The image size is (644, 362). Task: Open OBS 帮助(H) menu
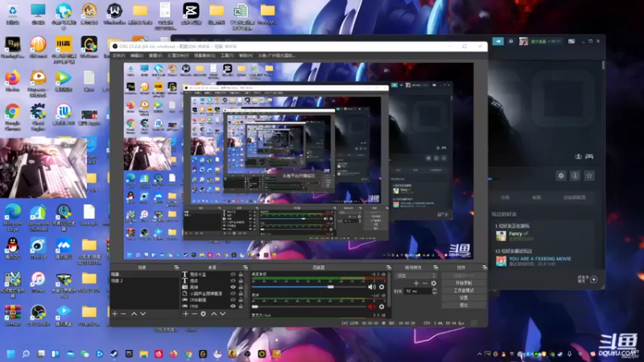point(246,56)
